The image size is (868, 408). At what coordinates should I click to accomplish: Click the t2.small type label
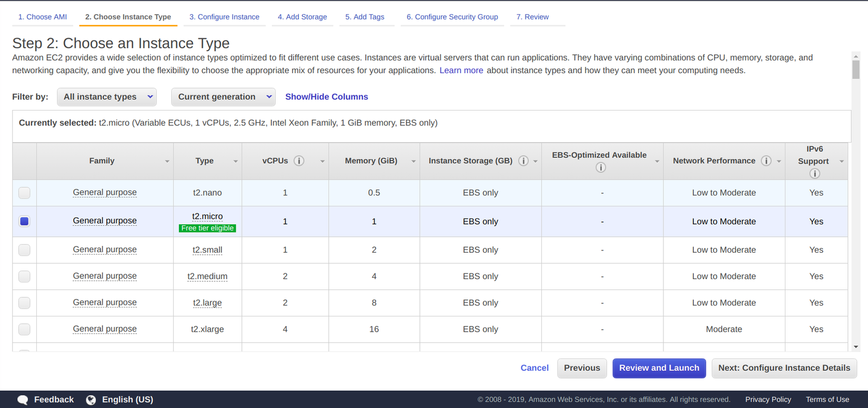click(x=207, y=250)
